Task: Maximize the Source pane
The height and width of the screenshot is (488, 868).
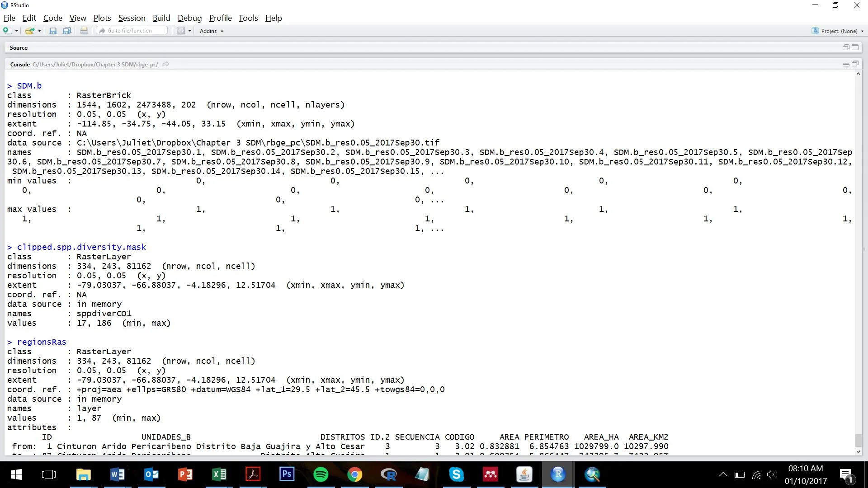Action: pyautogui.click(x=855, y=47)
